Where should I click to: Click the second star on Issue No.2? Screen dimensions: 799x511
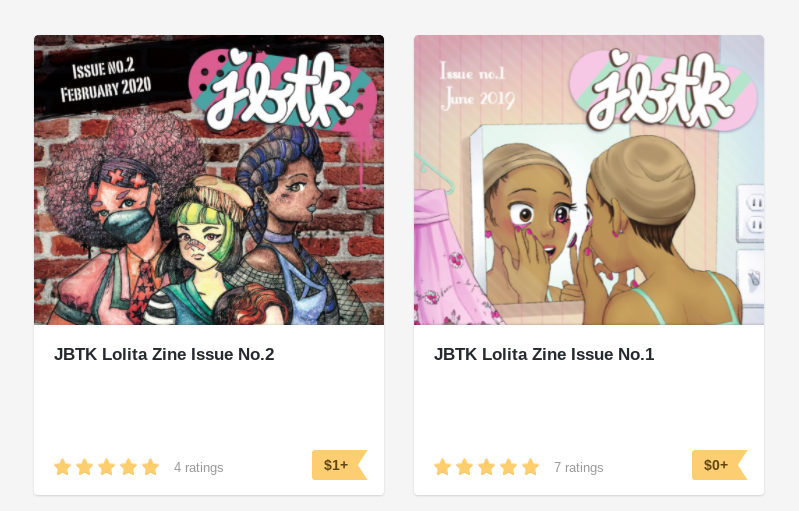[x=85, y=467]
